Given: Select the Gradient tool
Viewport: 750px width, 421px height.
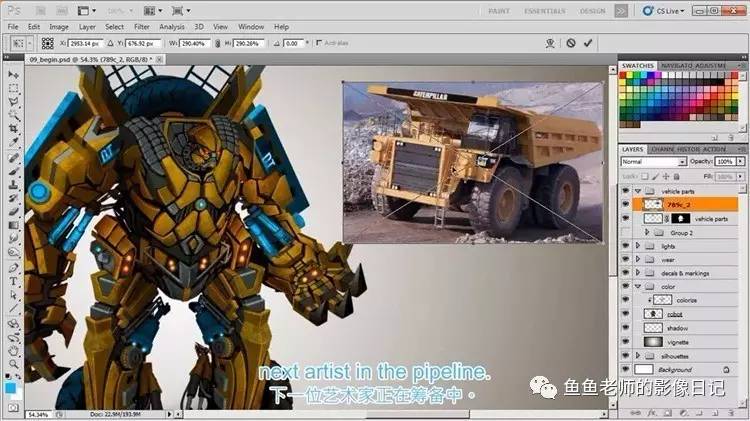Looking at the screenshot, I should [x=13, y=225].
